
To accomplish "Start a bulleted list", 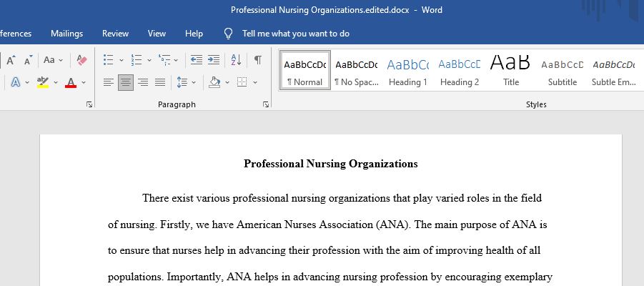I will pyautogui.click(x=109, y=60).
